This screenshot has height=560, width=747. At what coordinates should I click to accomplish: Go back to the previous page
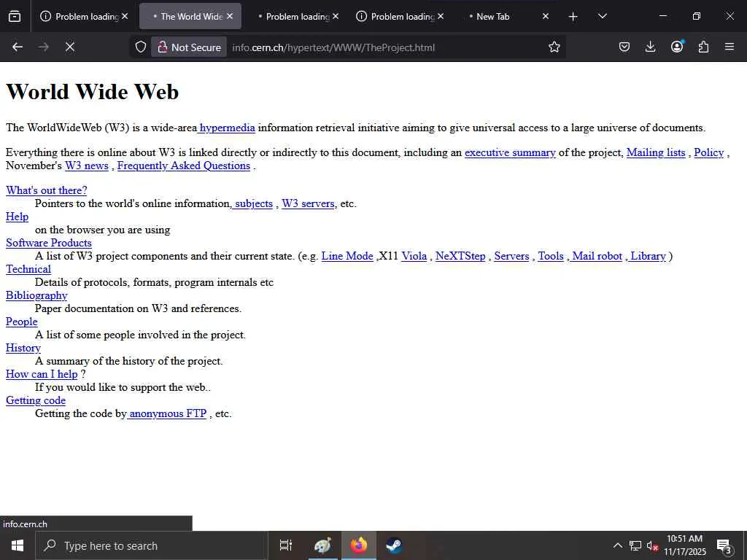click(x=18, y=47)
